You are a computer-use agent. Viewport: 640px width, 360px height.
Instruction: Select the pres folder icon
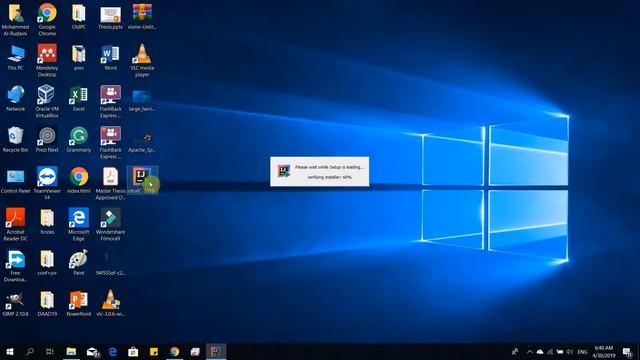(79, 58)
